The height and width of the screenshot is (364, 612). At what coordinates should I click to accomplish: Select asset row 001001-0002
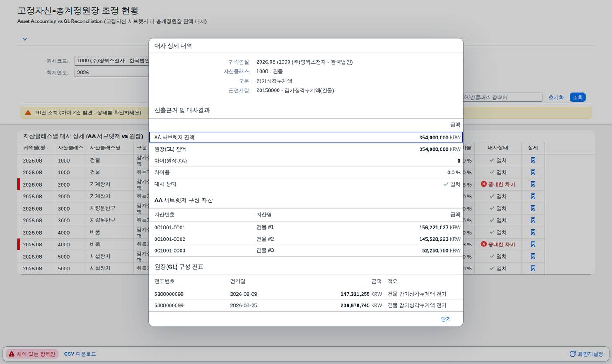[x=306, y=239]
